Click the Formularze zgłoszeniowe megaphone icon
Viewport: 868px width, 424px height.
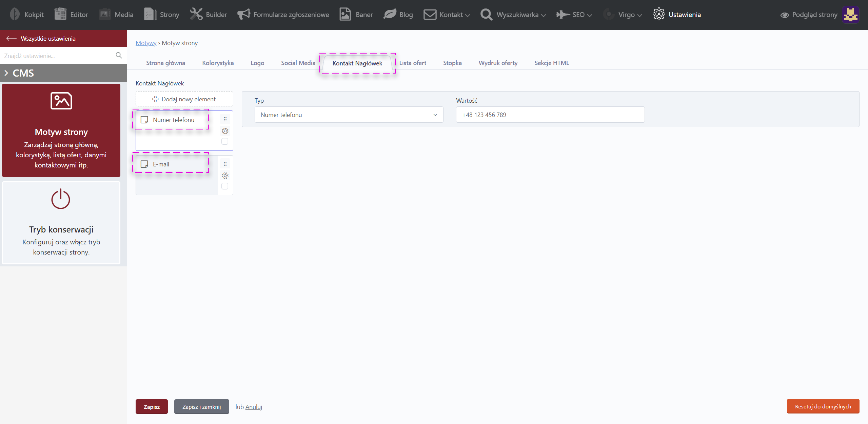243,15
